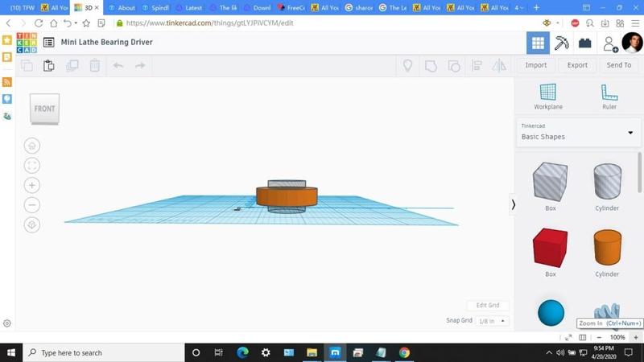
Task: Open the Blocks pickaxe mode
Action: [x=561, y=43]
